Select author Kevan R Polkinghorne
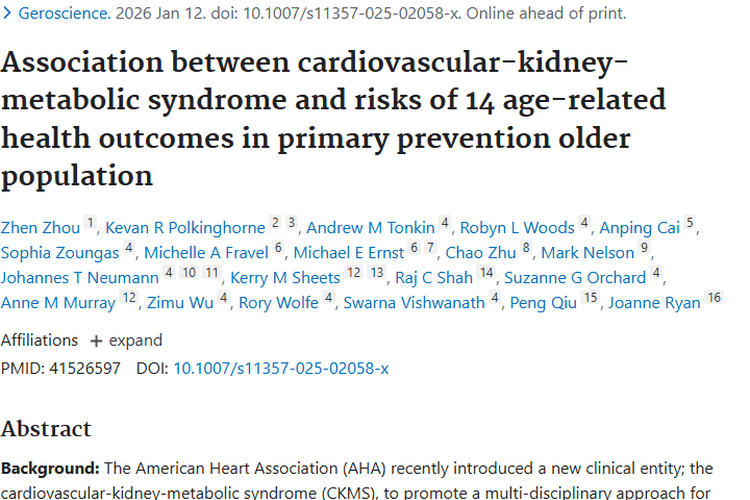 185,228
